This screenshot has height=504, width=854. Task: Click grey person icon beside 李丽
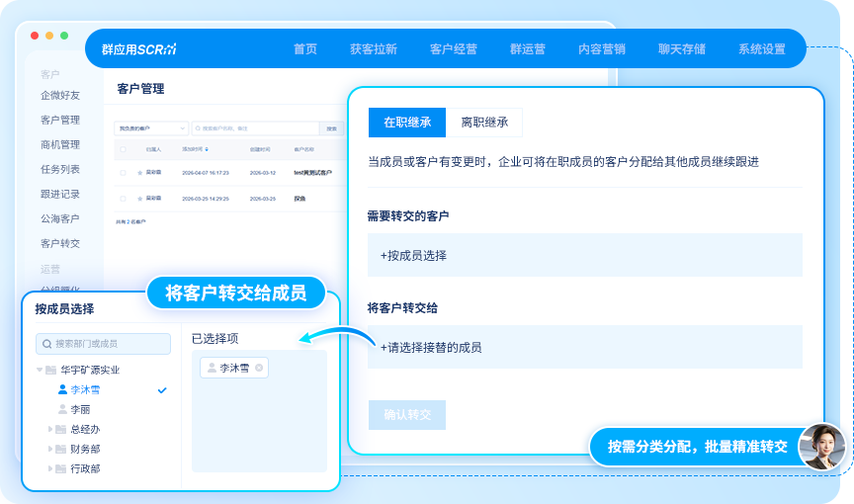pos(62,409)
